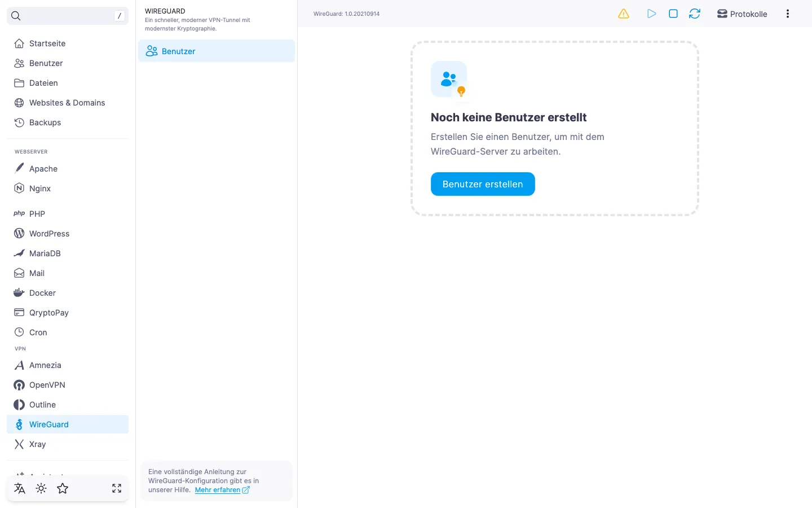Screen dimensions: 812x508
Task: Click the users illustration with lightbulb
Action: (449, 80)
